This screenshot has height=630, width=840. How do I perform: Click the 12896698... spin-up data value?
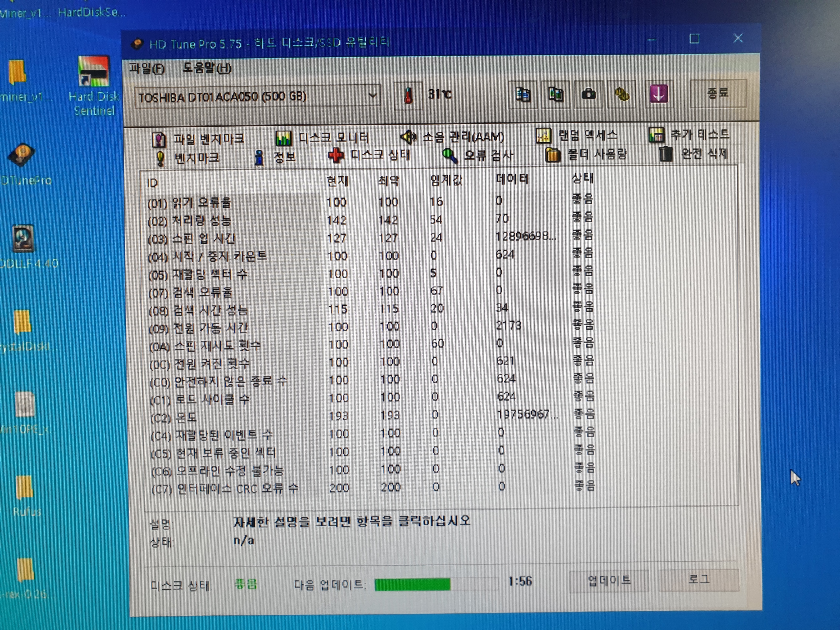[x=526, y=236]
